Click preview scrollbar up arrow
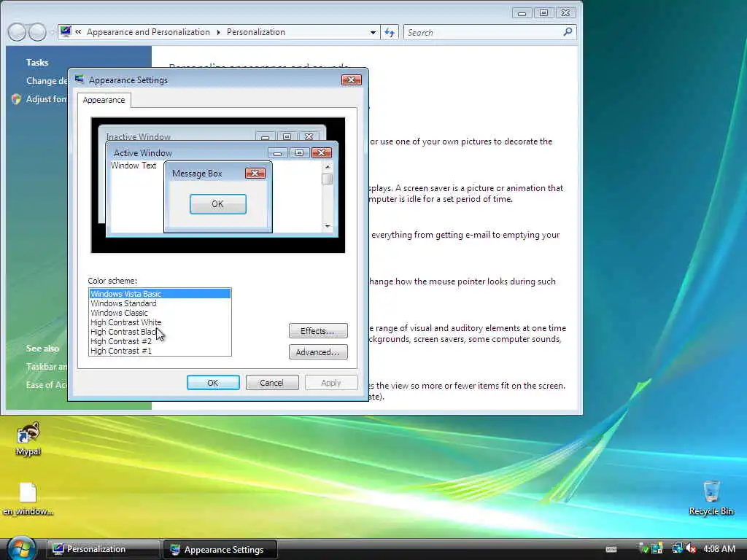Viewport: 747px width, 560px height. point(328,167)
